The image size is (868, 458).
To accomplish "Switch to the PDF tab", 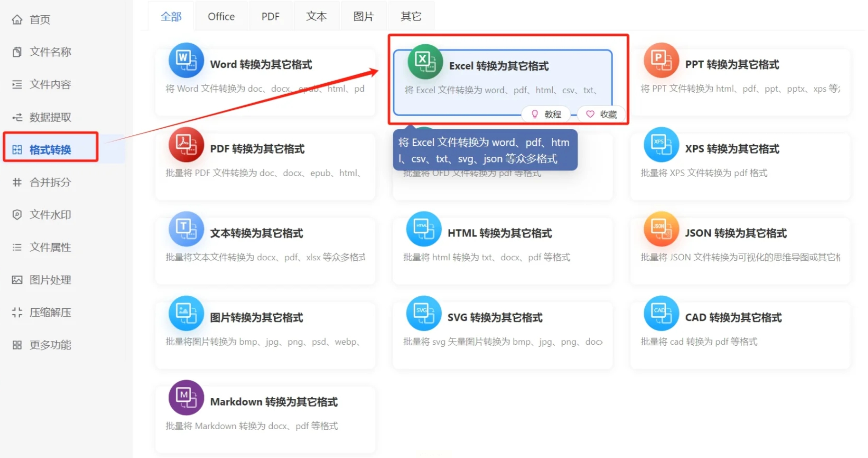I will (x=270, y=16).
